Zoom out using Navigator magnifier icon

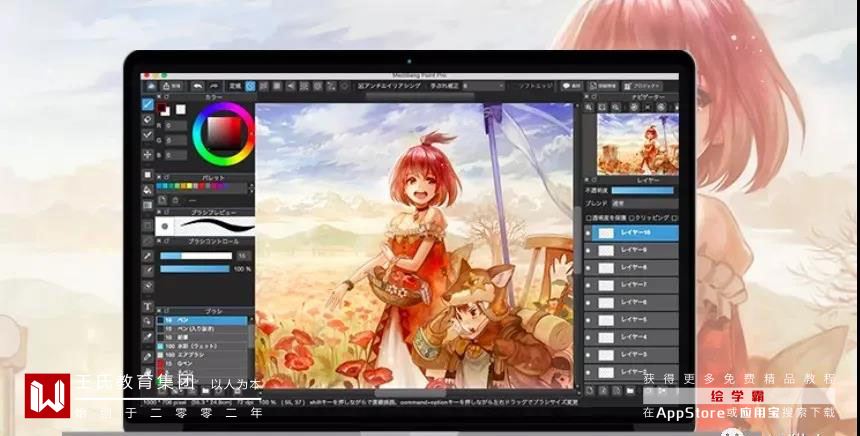(x=616, y=107)
